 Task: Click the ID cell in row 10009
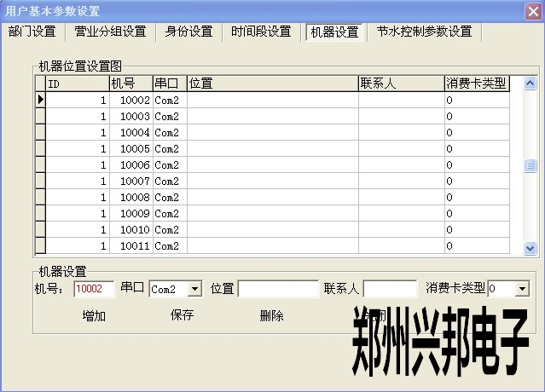pyautogui.click(x=78, y=214)
